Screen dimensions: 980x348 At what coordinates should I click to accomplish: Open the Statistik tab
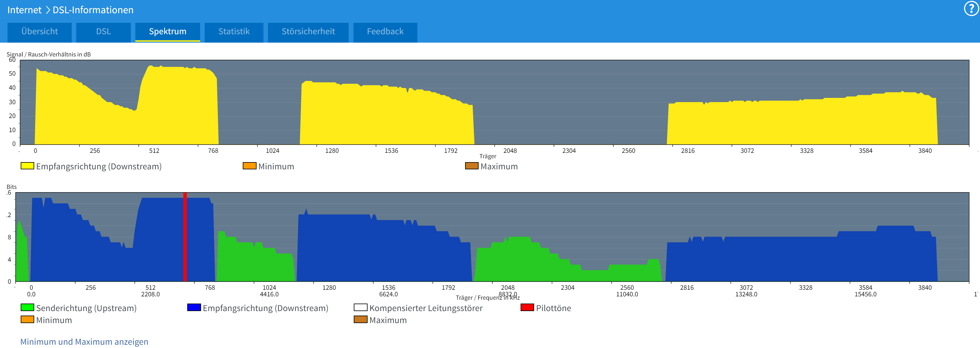[x=233, y=32]
